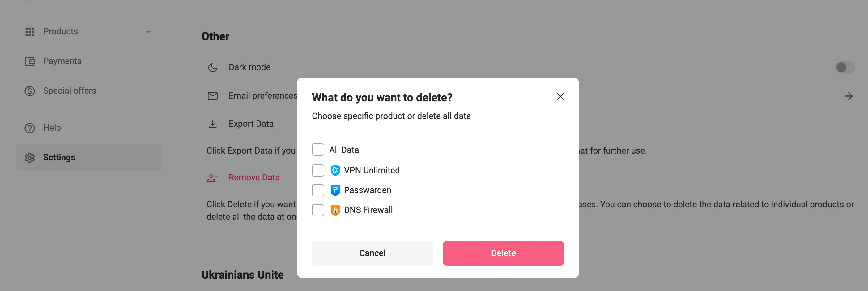The image size is (868, 291).
Task: Click the Help question mark icon
Action: click(x=30, y=128)
